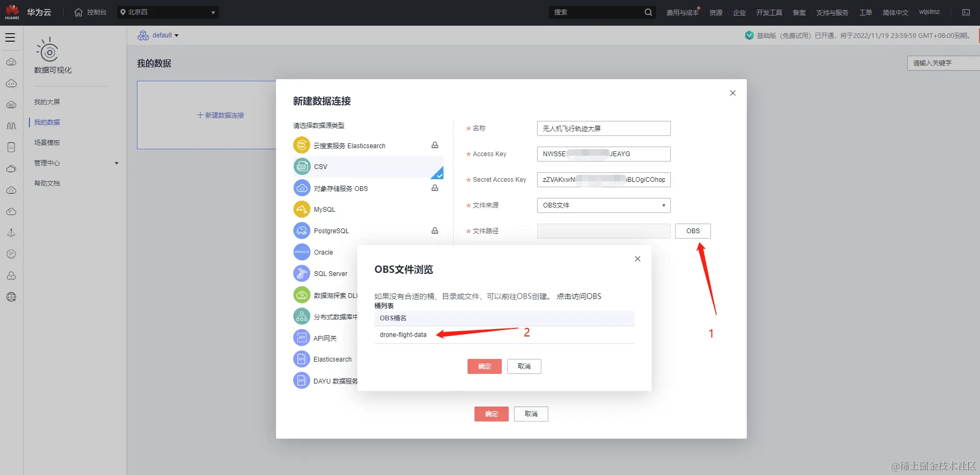The height and width of the screenshot is (475, 980).
Task: Expand 管理中心 submenu arrow
Action: [x=116, y=163]
